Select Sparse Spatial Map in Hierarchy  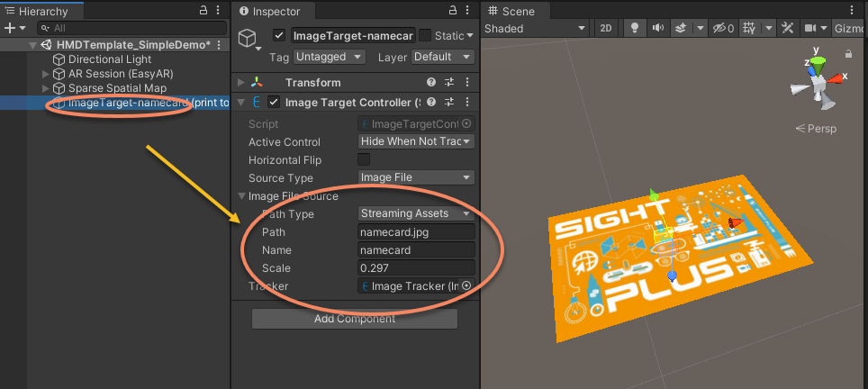point(117,88)
